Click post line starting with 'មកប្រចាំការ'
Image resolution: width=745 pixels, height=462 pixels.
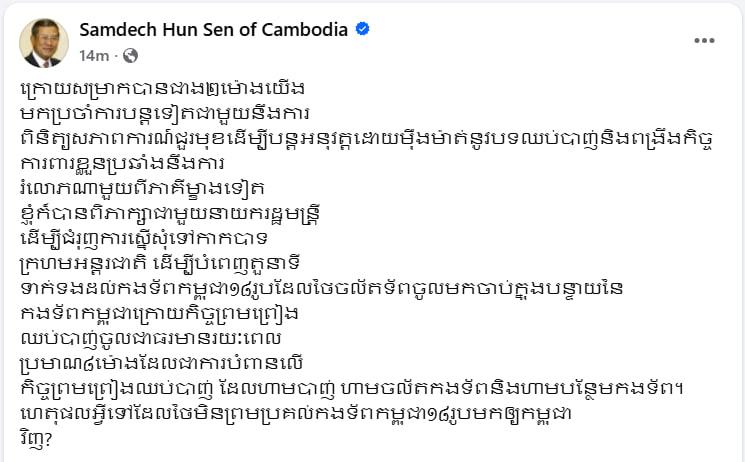[x=165, y=114]
